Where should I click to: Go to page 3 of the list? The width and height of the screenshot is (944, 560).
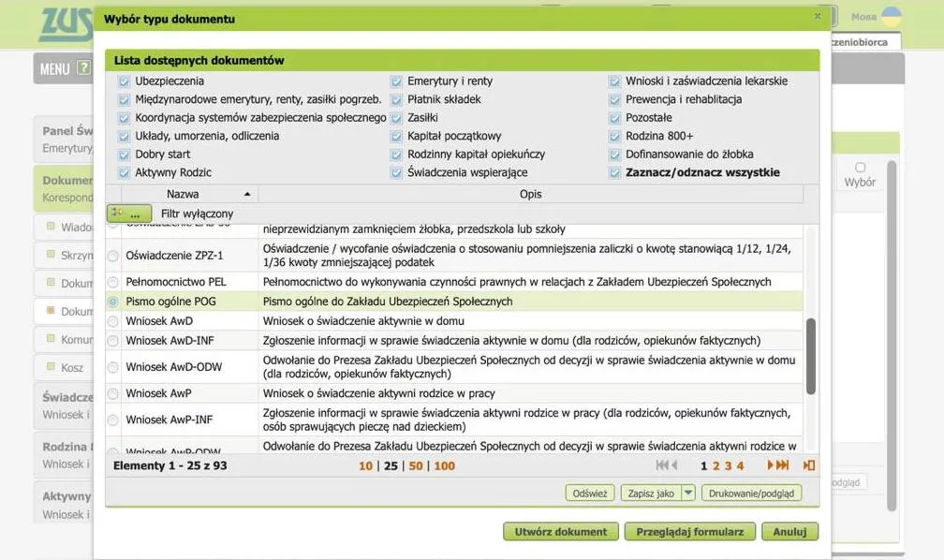728,465
